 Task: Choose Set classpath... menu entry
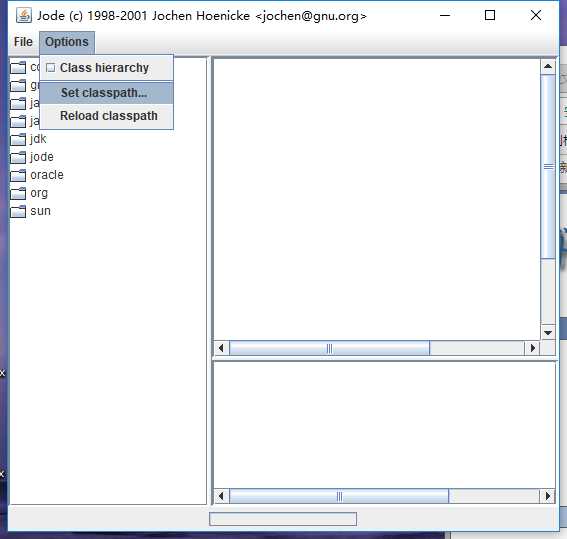tap(106, 93)
